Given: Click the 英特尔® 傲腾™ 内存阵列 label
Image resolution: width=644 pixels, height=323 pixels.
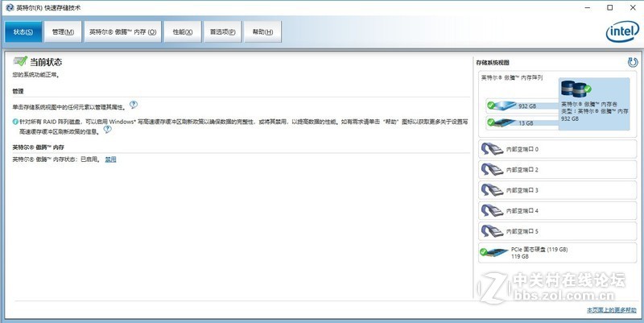Looking at the screenshot, I should coord(512,77).
